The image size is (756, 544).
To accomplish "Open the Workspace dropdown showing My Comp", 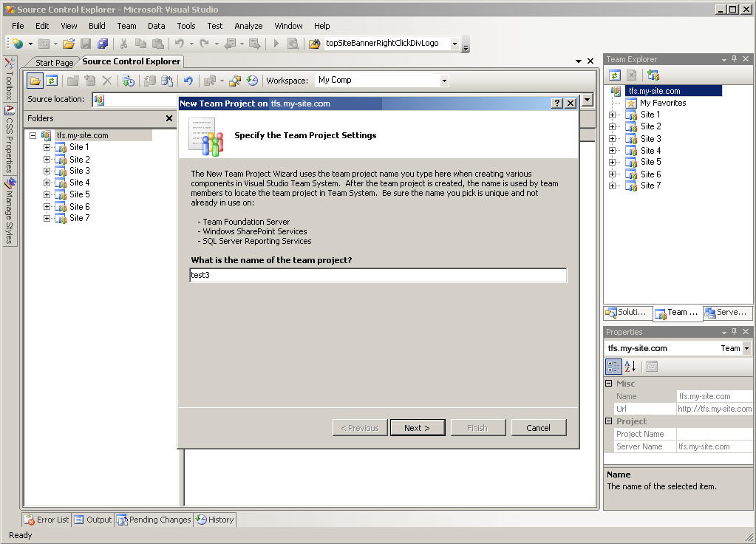I will click(444, 81).
